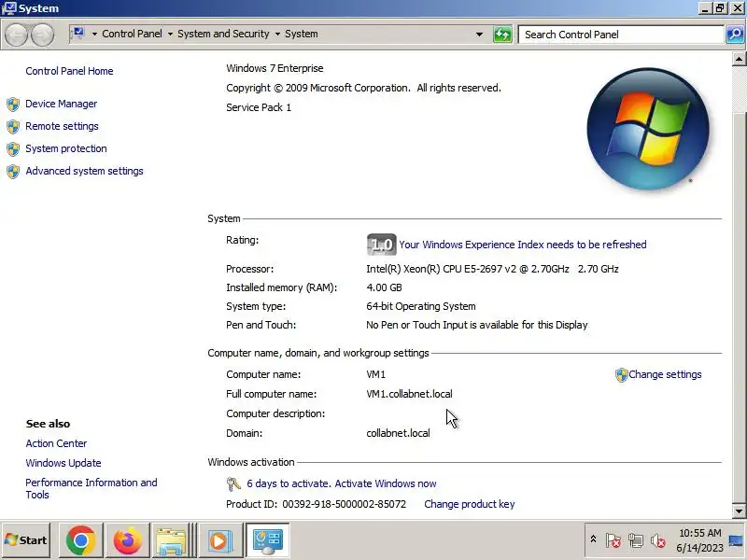Image resolution: width=747 pixels, height=560 pixels.
Task: Click the Windows 7 Enterprise edition text
Action: click(x=275, y=68)
